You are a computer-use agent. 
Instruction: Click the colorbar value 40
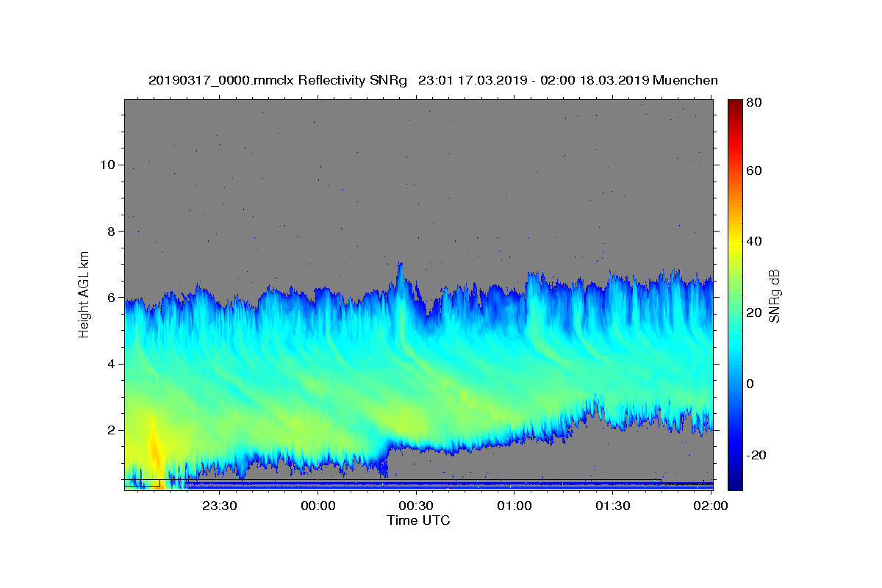click(x=754, y=241)
